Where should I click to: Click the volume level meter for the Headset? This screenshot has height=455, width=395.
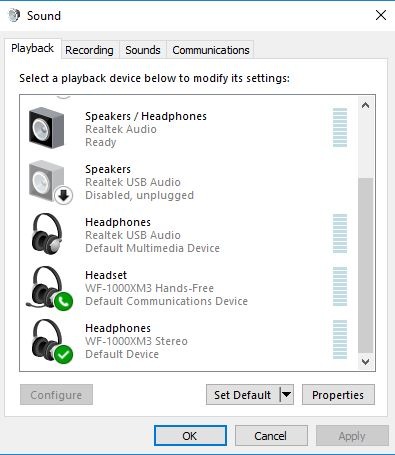tap(340, 286)
